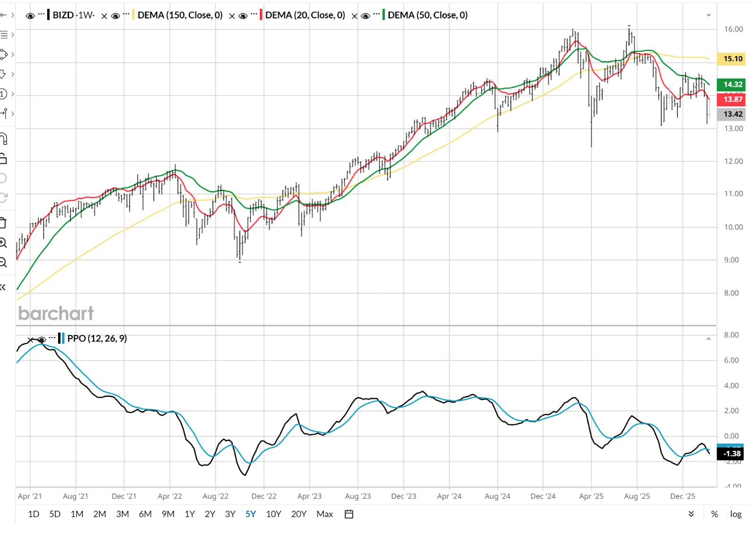This screenshot has height=541, width=756.
Task: Click the DEMA 150 yellow color swatch
Action: point(133,15)
